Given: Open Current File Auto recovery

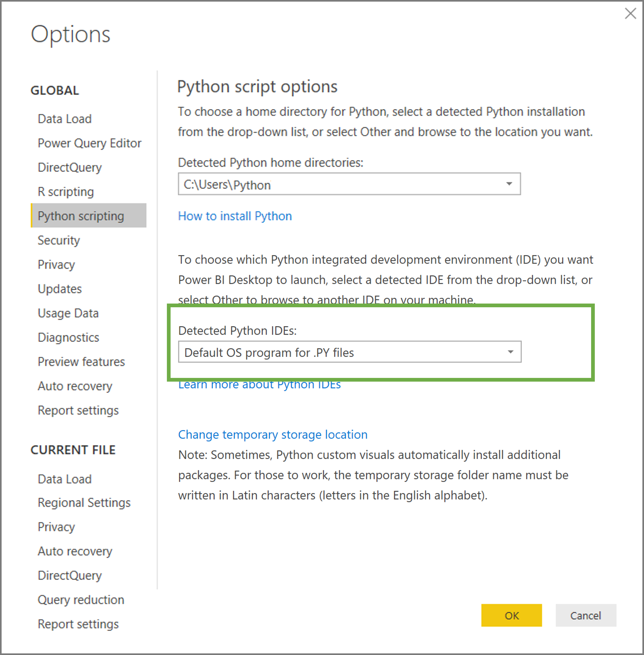Looking at the screenshot, I should coord(75,552).
